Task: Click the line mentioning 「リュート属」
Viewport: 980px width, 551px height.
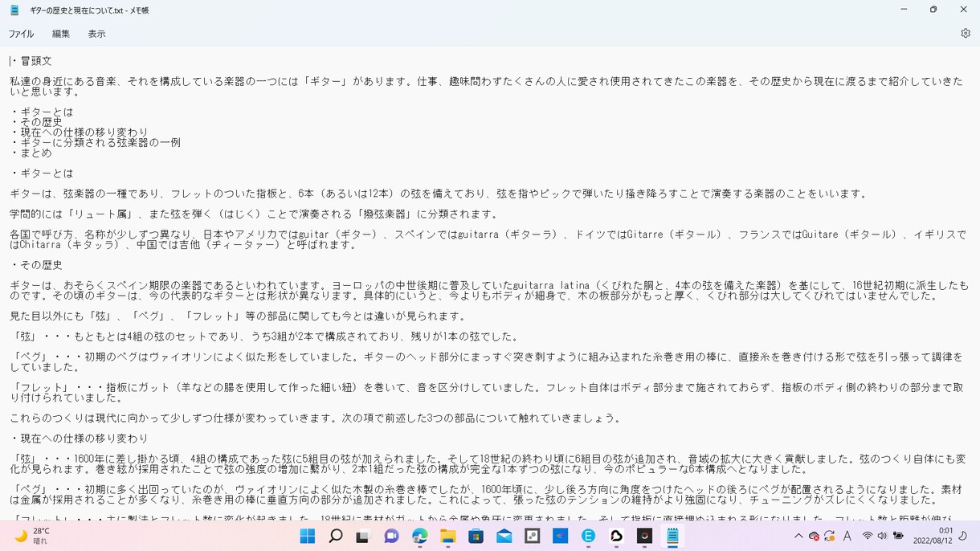Action: (x=255, y=214)
